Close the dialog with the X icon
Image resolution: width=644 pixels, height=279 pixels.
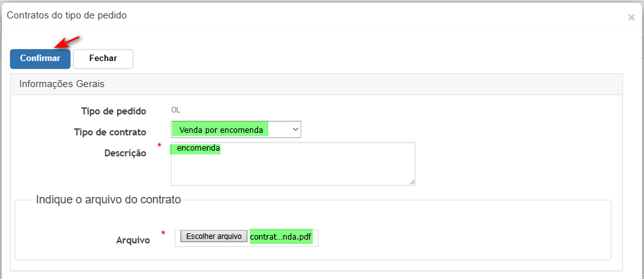pyautogui.click(x=631, y=17)
